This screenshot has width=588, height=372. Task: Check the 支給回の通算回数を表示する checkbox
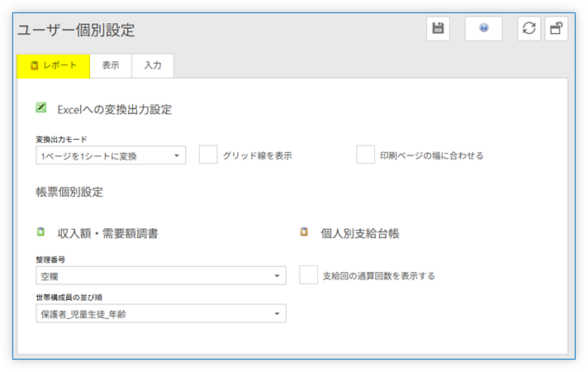[309, 275]
